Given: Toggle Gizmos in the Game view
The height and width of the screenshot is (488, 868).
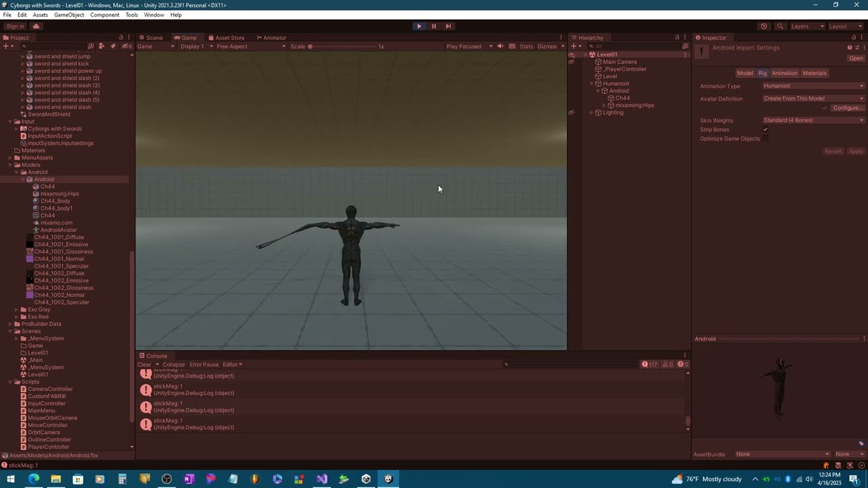Looking at the screenshot, I should [x=547, y=46].
